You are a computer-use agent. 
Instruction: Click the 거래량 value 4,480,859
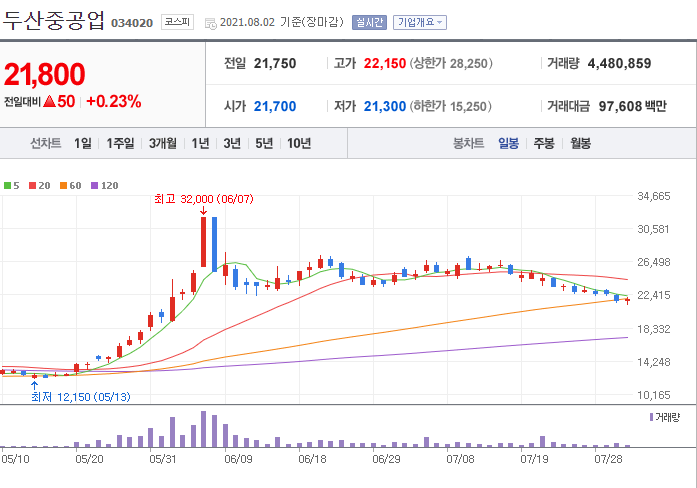[619, 64]
